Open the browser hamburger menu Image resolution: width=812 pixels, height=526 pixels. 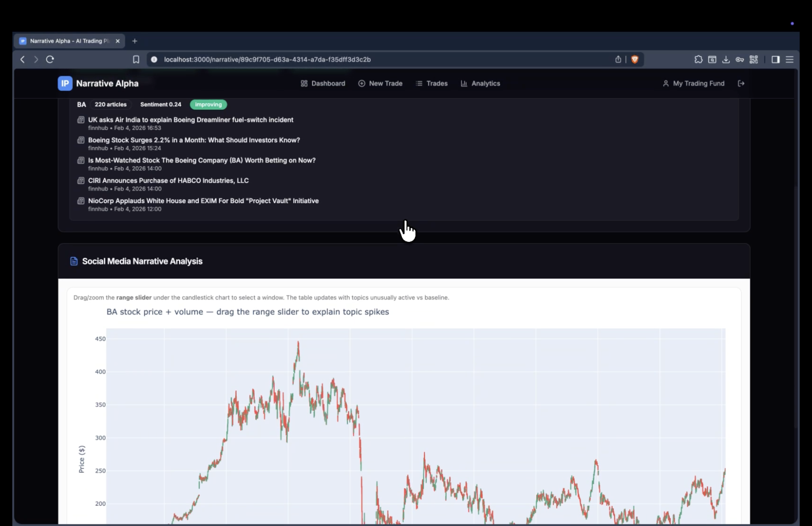[x=789, y=59]
